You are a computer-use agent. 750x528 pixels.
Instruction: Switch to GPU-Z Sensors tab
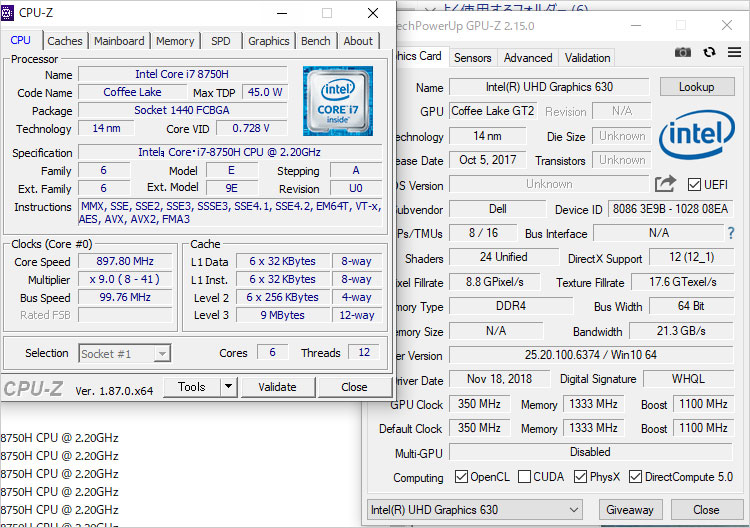pos(473,58)
